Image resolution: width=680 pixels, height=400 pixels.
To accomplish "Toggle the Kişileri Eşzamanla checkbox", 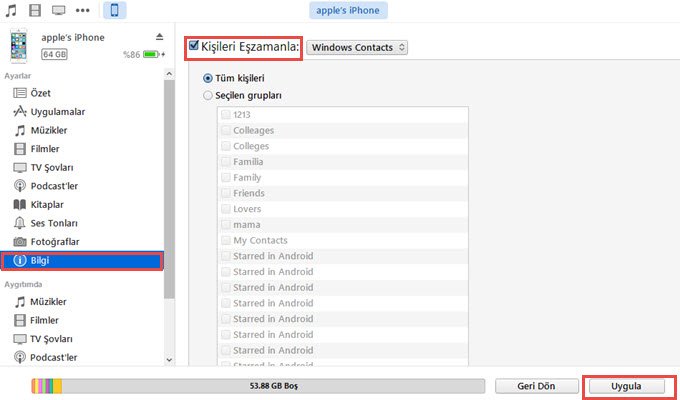I will 193,45.
